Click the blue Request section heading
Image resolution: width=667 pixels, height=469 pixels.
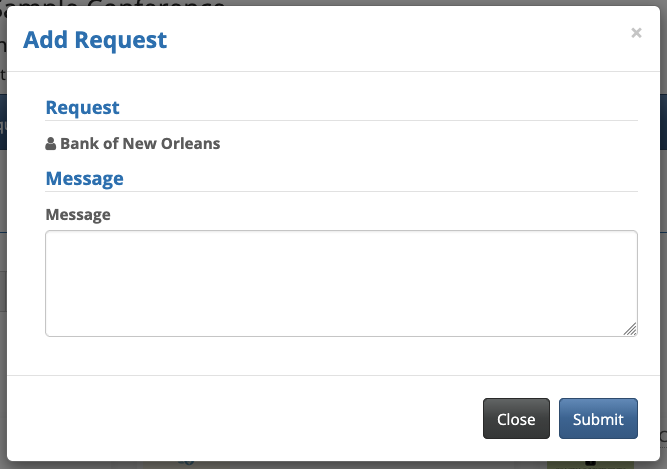pos(82,107)
